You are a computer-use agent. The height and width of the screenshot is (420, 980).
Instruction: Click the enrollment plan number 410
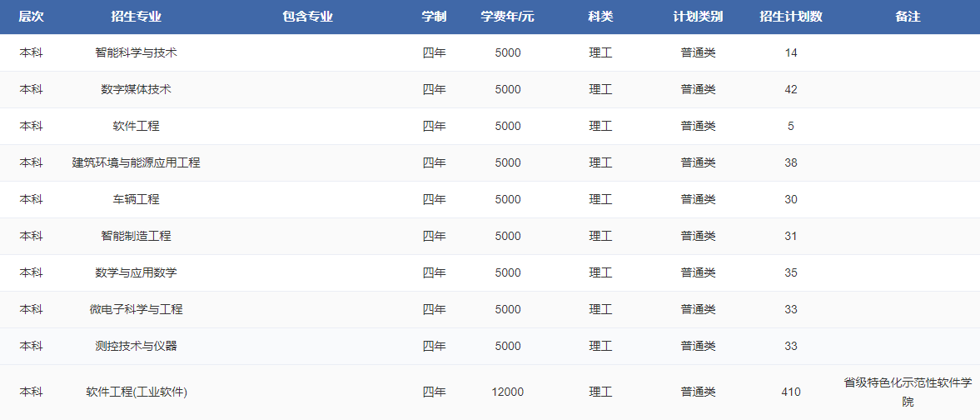790,392
